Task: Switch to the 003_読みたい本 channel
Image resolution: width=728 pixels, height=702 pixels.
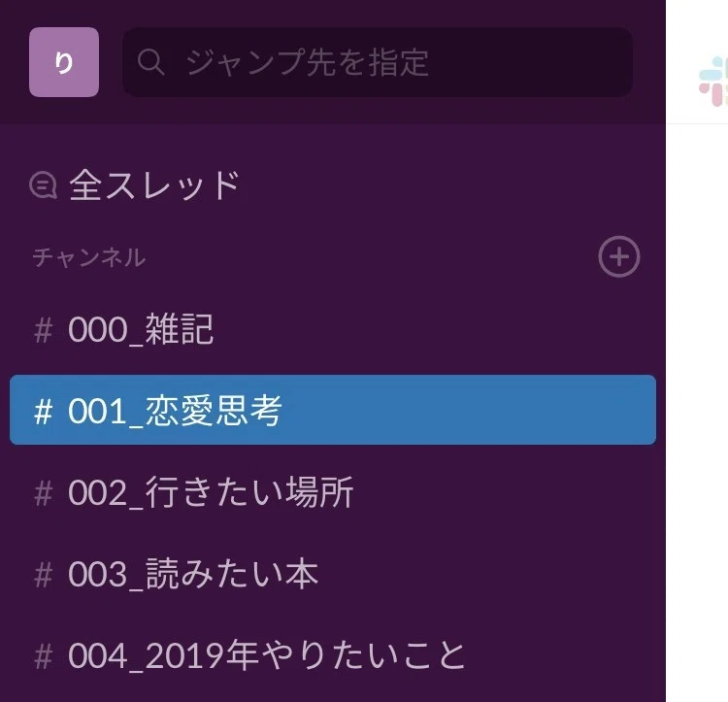Action: click(333, 574)
